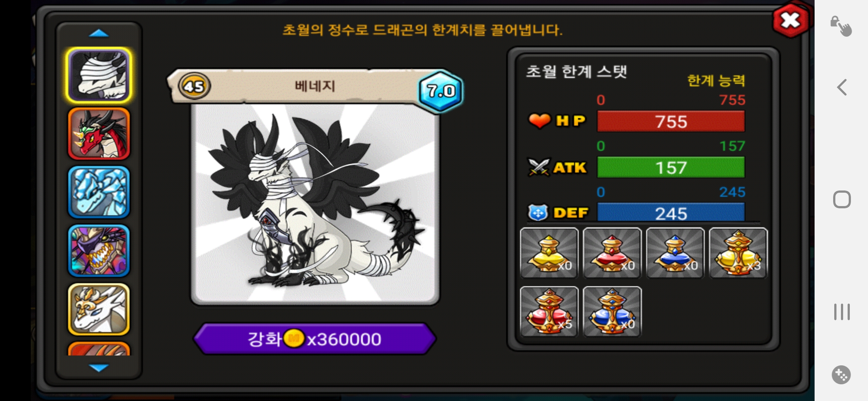The height and width of the screenshot is (401, 868).
Task: Choose the ice crystal dragon portrait
Action: 99,192
